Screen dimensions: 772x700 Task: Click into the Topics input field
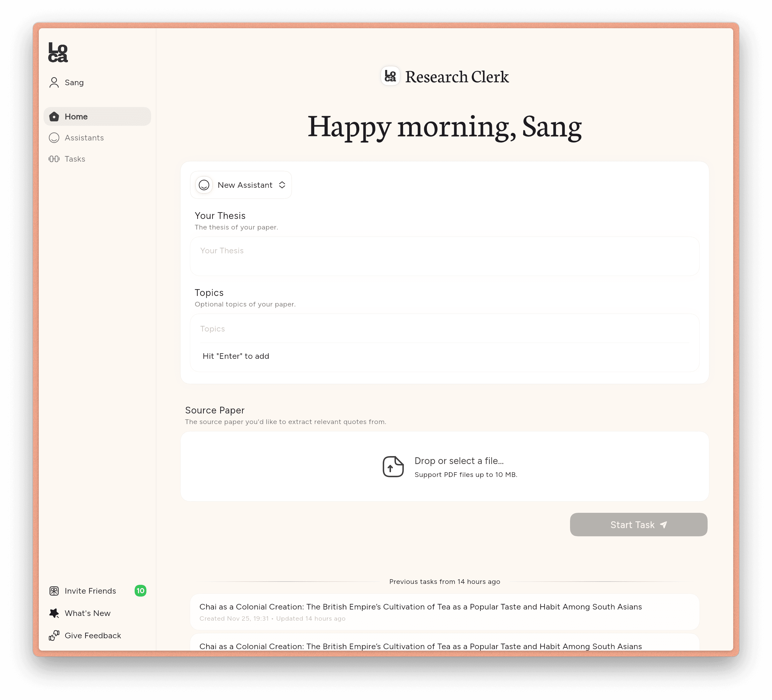[444, 329]
